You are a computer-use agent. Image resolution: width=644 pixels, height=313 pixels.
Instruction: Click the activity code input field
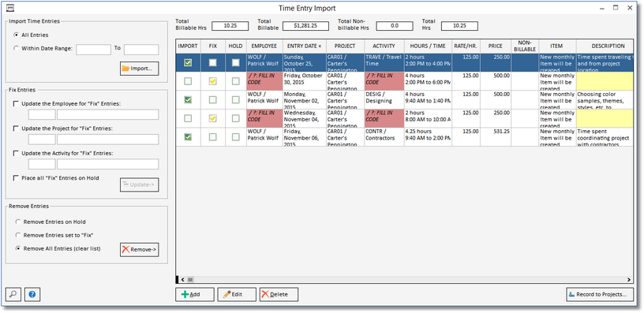pos(42,164)
